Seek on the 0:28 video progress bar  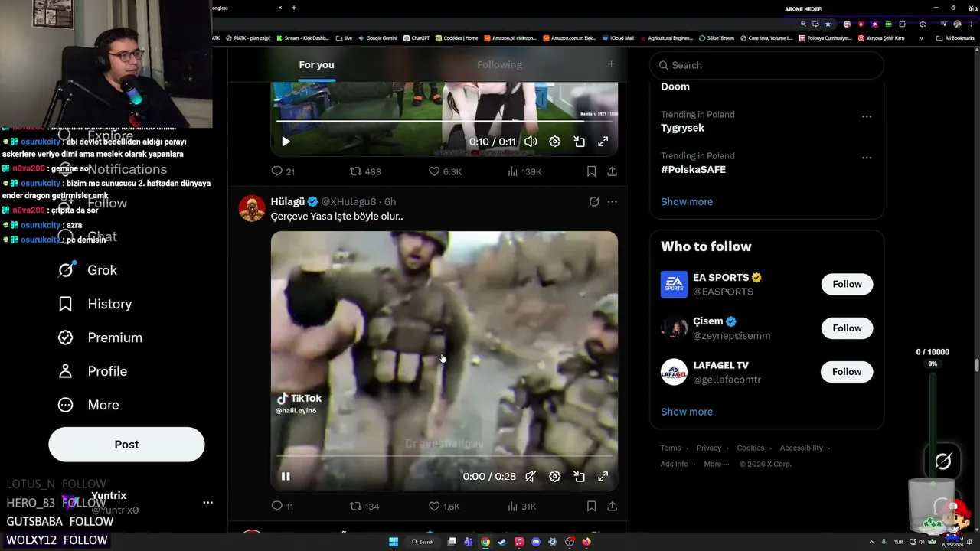444,456
